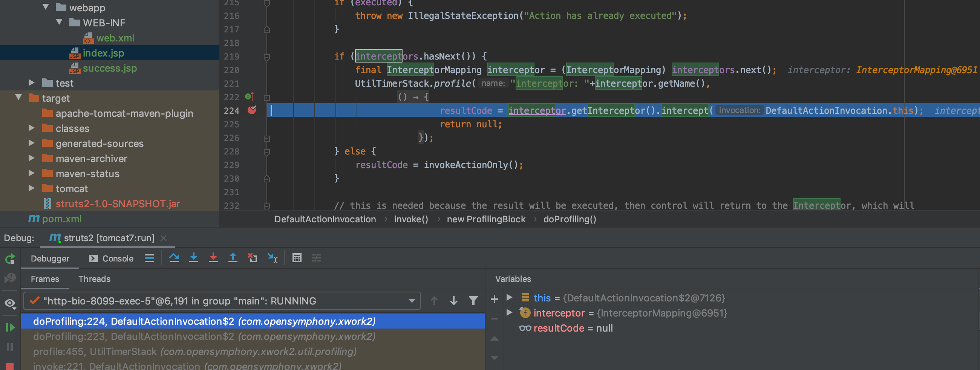Click the remove watch minus icon
This screenshot has width=980, height=370.
click(495, 319)
